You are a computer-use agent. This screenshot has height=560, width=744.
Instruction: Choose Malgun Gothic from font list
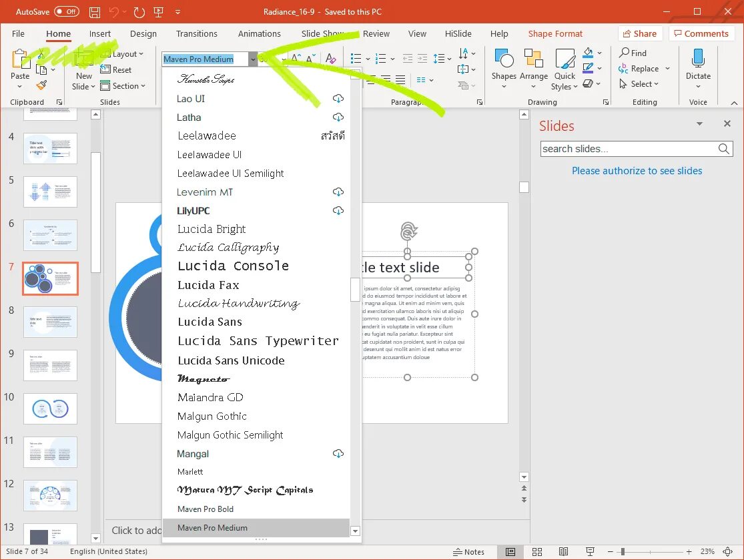click(256, 416)
